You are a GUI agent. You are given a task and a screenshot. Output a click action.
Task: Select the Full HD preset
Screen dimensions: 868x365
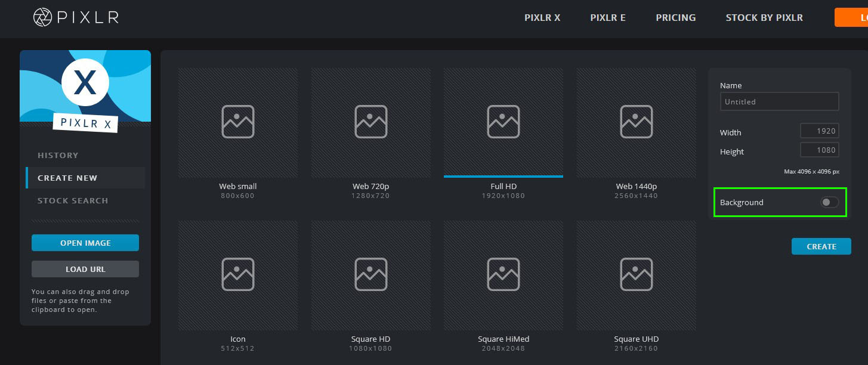point(503,122)
